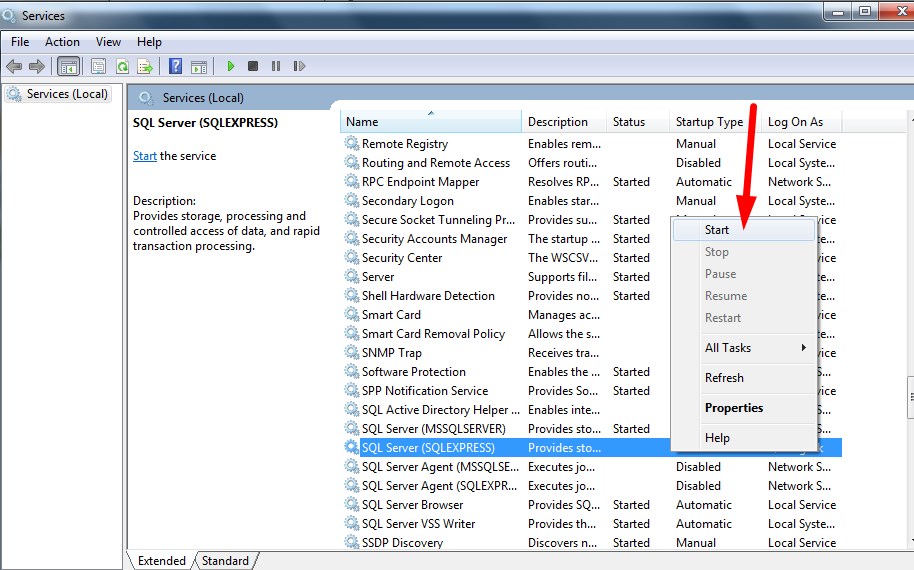Click the gear icon beside Remote Registry
914x570 pixels.
point(351,143)
